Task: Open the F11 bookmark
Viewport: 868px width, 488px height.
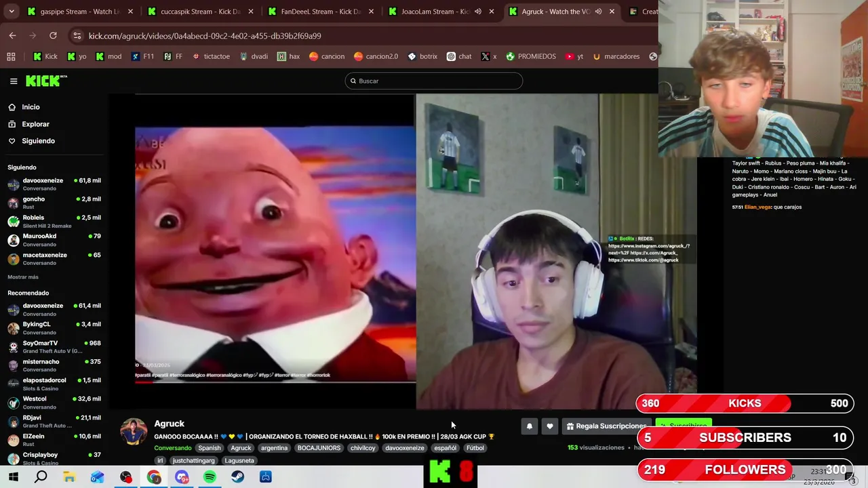Action: click(142, 56)
